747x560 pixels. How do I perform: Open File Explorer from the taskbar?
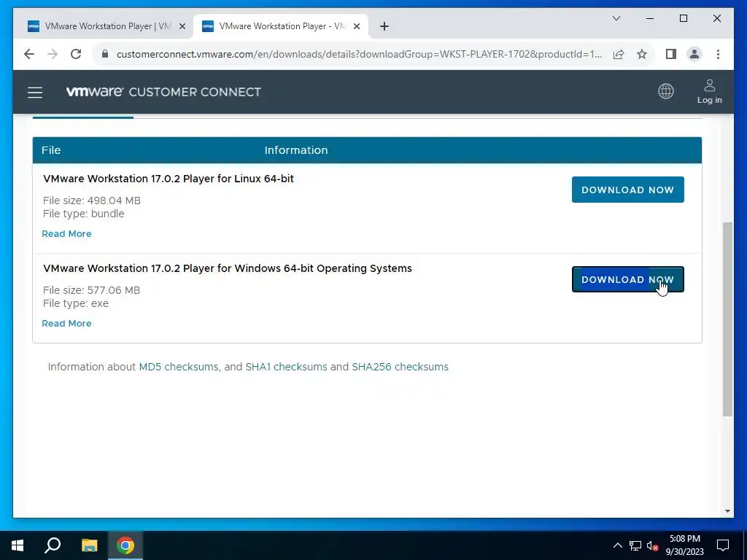[89, 545]
